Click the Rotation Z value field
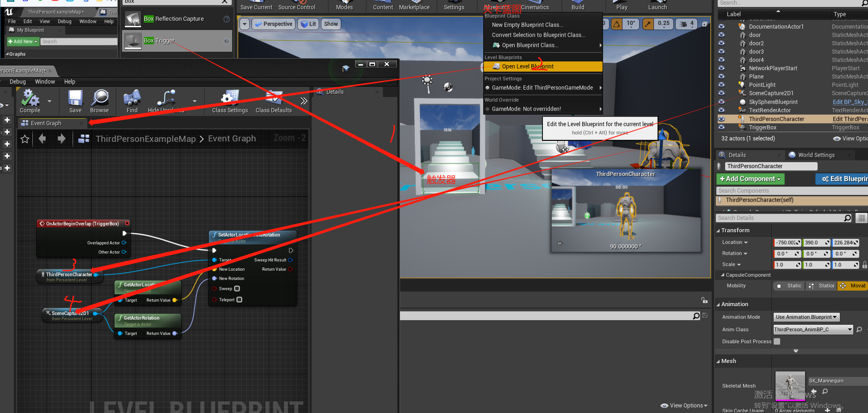The height and width of the screenshot is (413, 868). (x=846, y=254)
